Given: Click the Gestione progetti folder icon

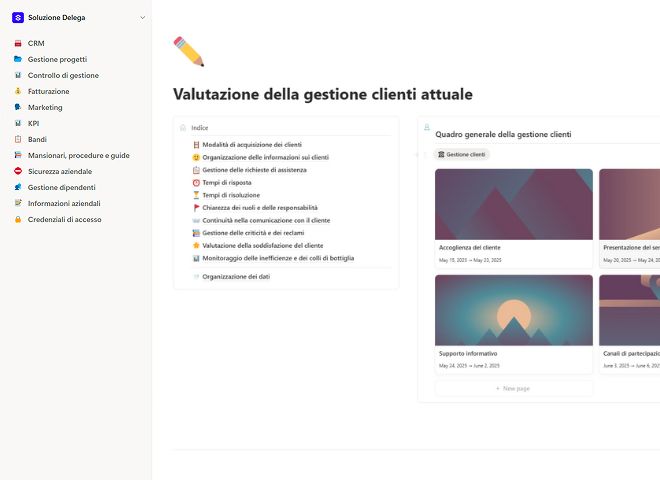Looking at the screenshot, I should coord(18,59).
